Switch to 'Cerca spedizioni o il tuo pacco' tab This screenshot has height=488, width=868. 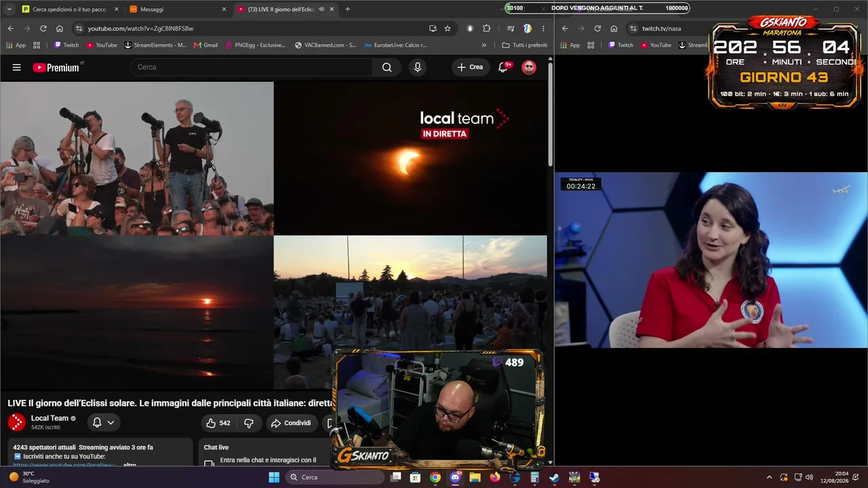click(69, 9)
